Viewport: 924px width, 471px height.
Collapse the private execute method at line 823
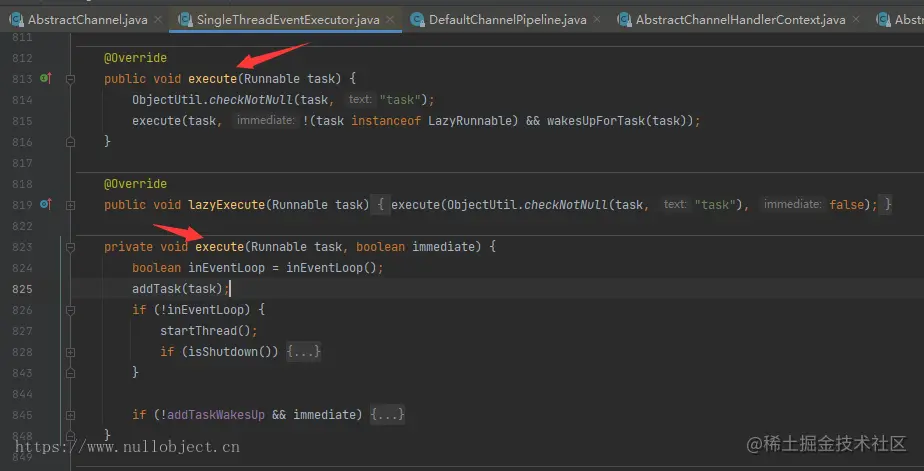[70, 247]
